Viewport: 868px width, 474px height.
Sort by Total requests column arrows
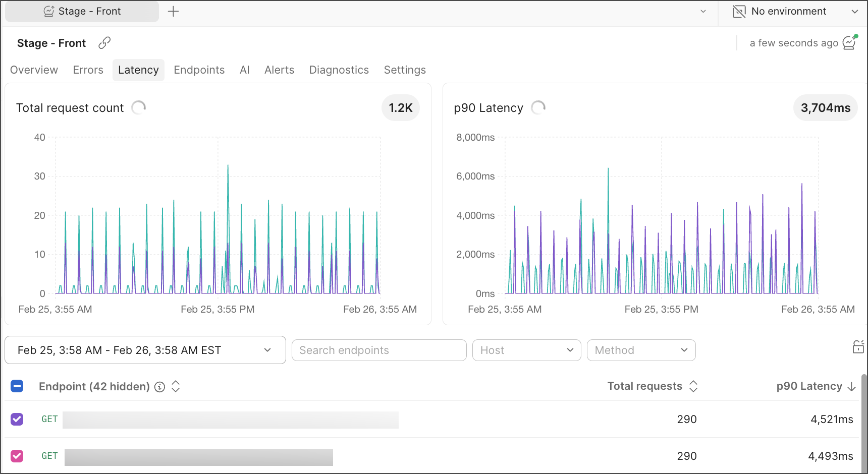pos(693,386)
